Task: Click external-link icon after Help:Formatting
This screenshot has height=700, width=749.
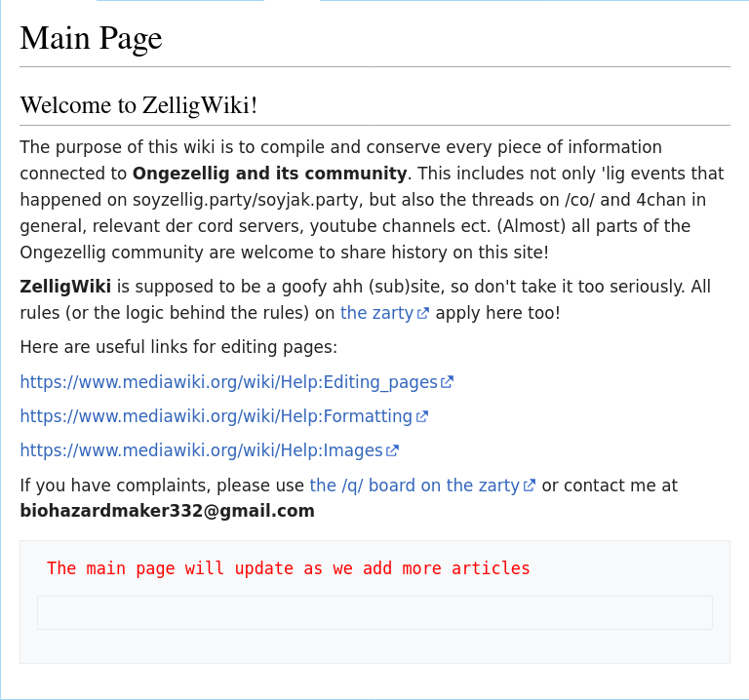Action: coord(422,417)
